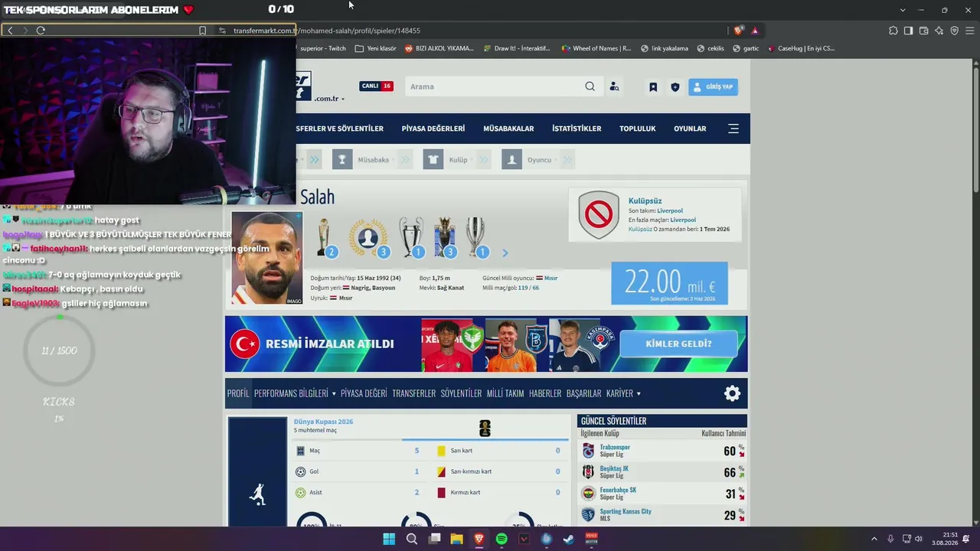Open the watchlist bookmark icon on Transfermarkt

coord(653,87)
